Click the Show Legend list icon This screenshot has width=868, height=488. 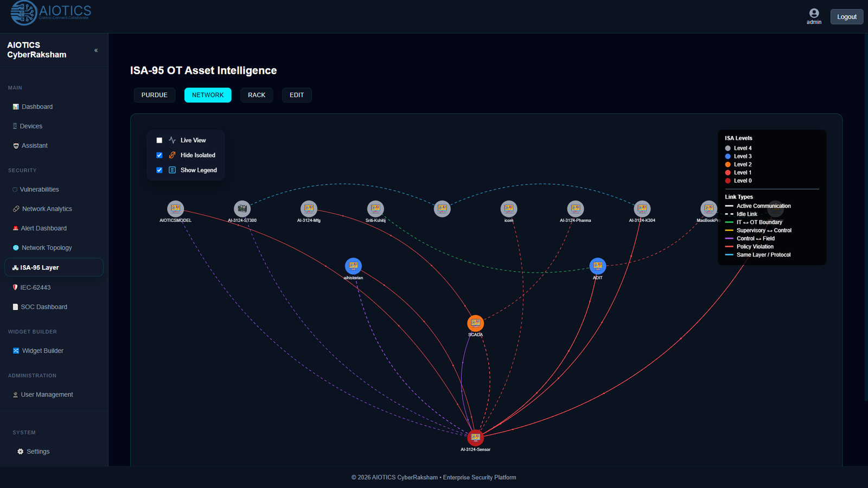point(172,170)
